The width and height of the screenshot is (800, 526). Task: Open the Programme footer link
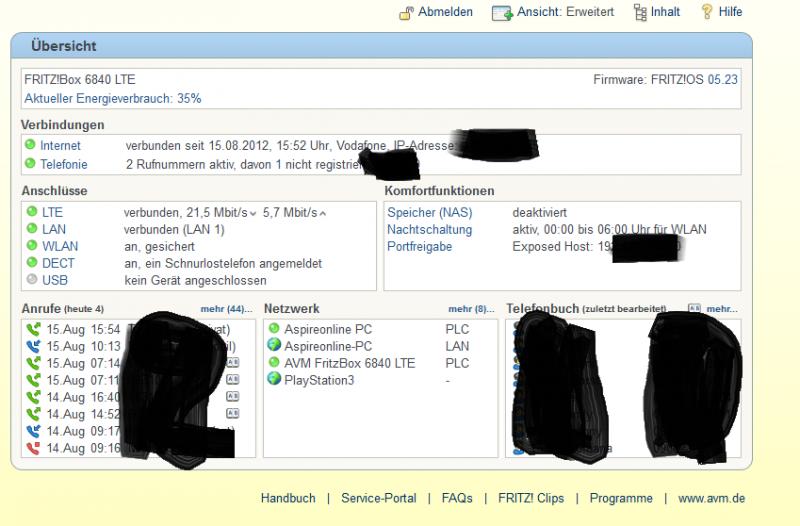621,498
